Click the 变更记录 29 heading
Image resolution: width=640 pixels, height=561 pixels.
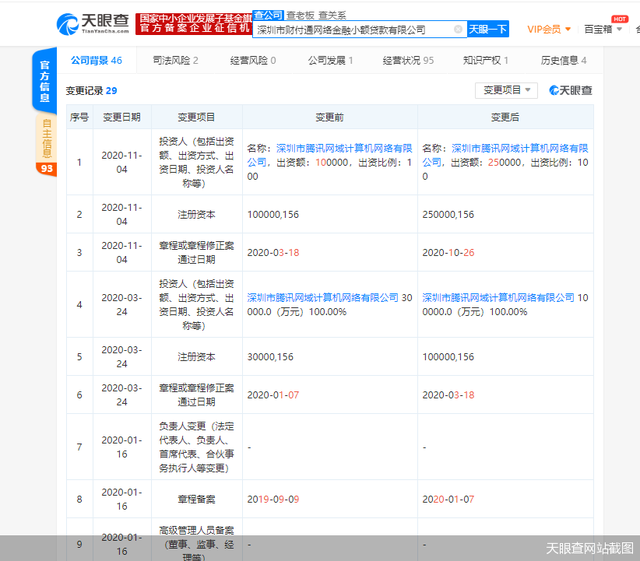(91, 91)
